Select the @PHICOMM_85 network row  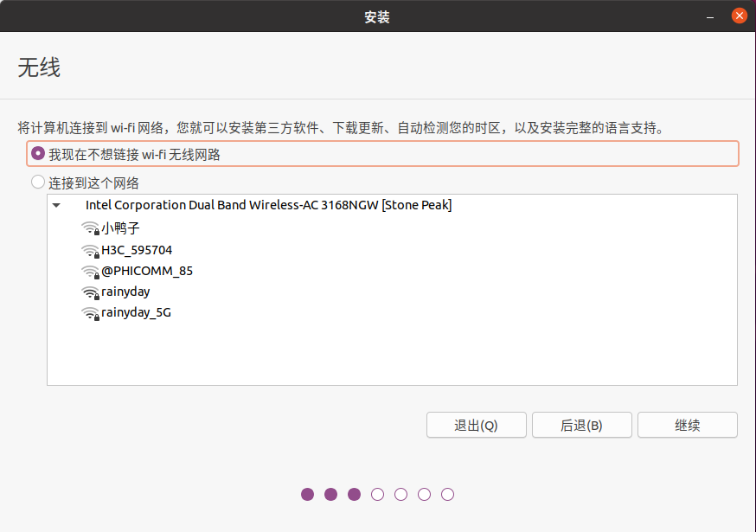point(147,271)
